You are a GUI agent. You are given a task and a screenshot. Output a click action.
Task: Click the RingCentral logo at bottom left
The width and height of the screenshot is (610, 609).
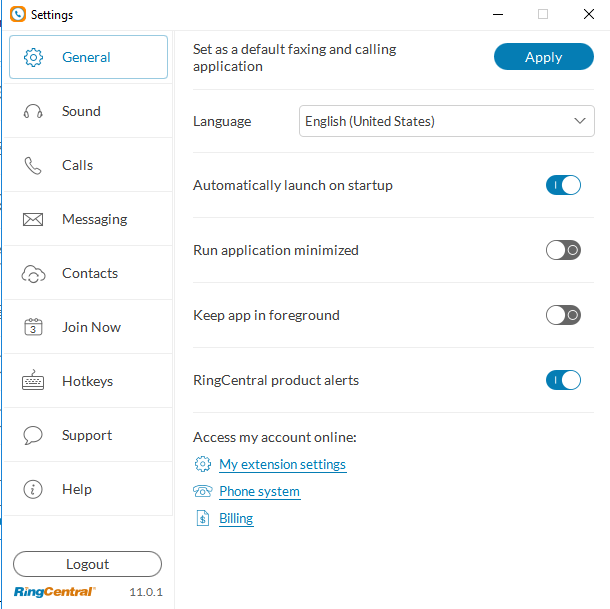(55, 592)
